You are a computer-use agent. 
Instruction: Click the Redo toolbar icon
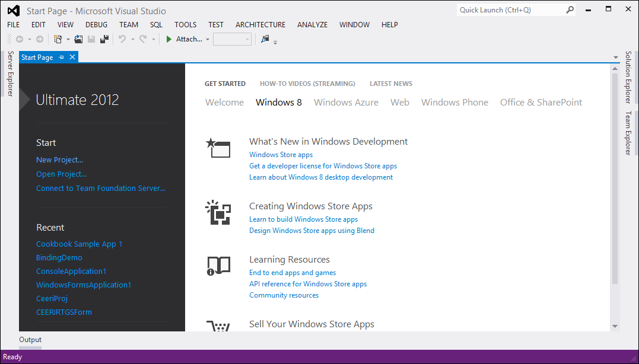(143, 39)
